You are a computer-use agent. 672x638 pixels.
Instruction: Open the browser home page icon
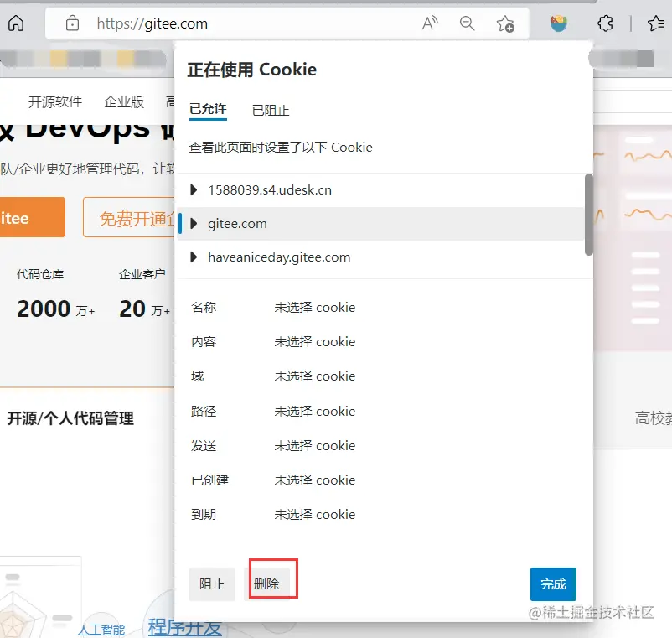(18, 23)
